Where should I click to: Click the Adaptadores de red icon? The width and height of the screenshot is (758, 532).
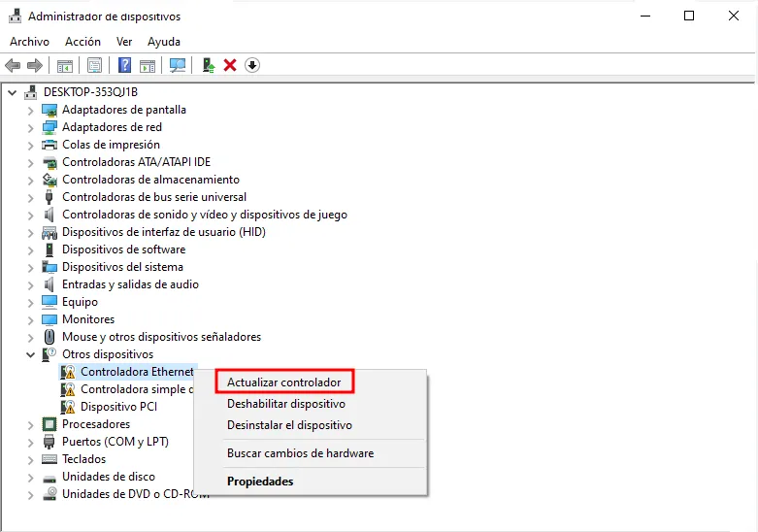(49, 127)
